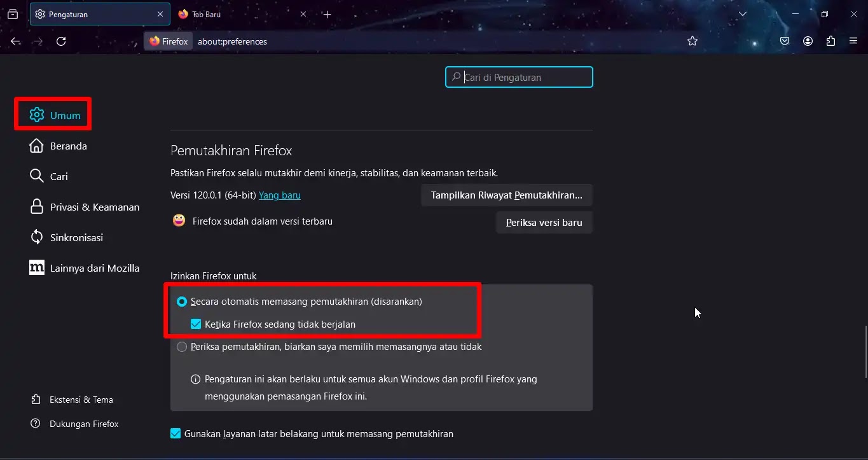Open Ekstensi & Tema link
868x460 pixels.
(x=72, y=400)
